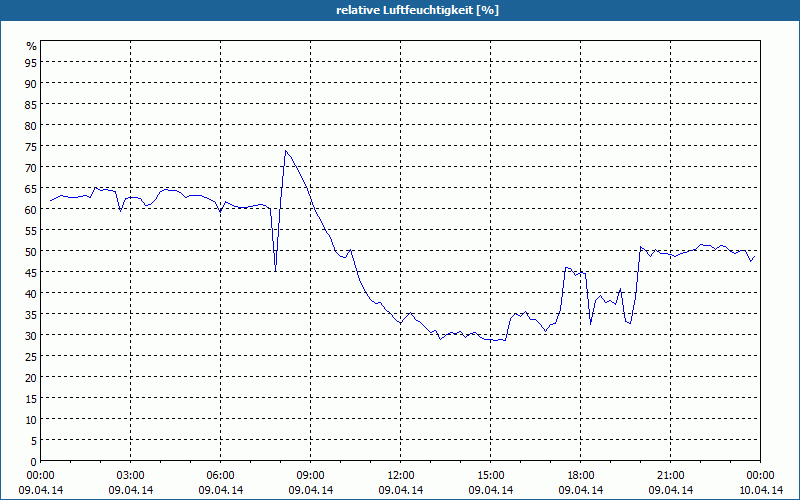Click the date label '10.04.14'

[x=760, y=490]
